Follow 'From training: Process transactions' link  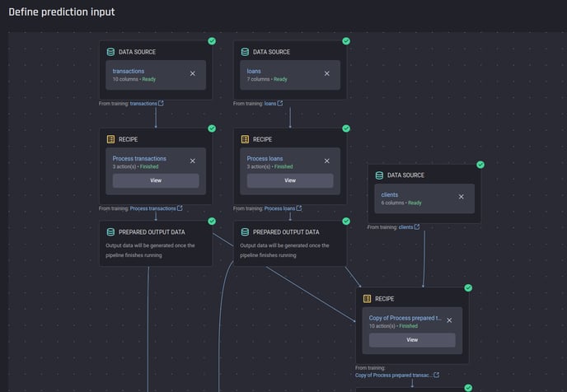click(153, 208)
